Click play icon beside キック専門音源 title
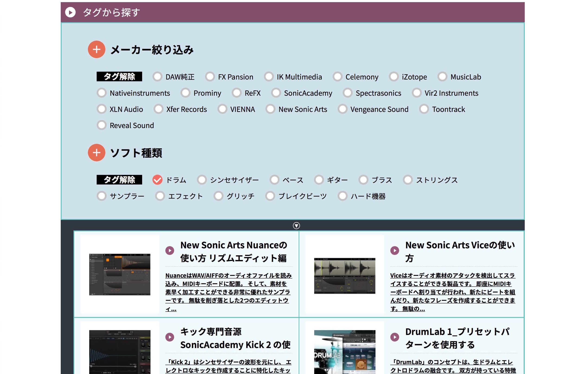Screen dimensions: 588x374 tap(170, 337)
